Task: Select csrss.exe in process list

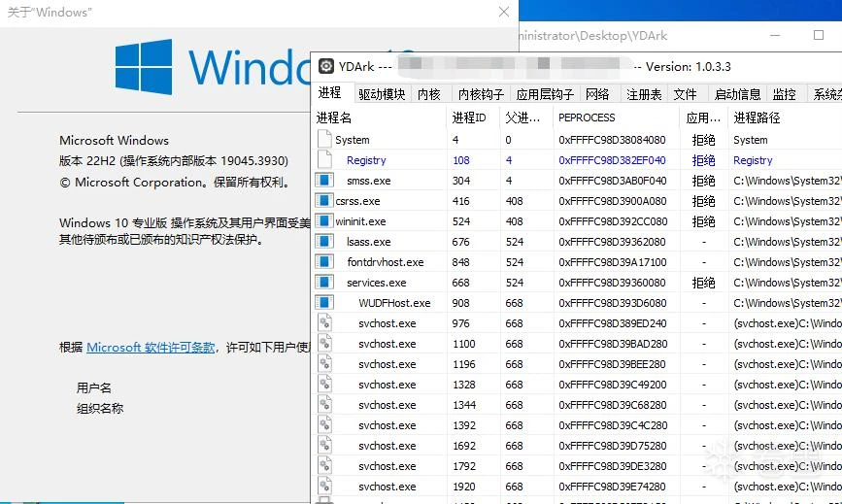Action: click(357, 201)
